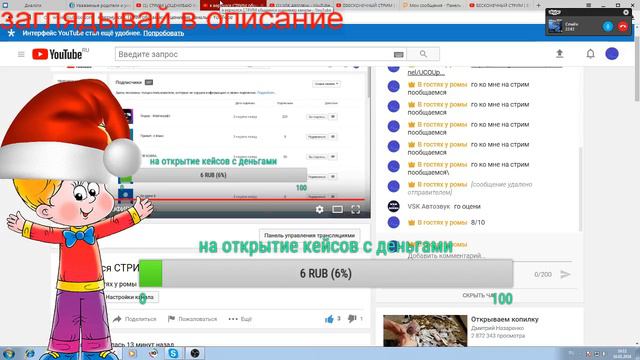This screenshot has height=360, width=640.
Task: Open Skype from the taskbar
Action: click(x=173, y=353)
